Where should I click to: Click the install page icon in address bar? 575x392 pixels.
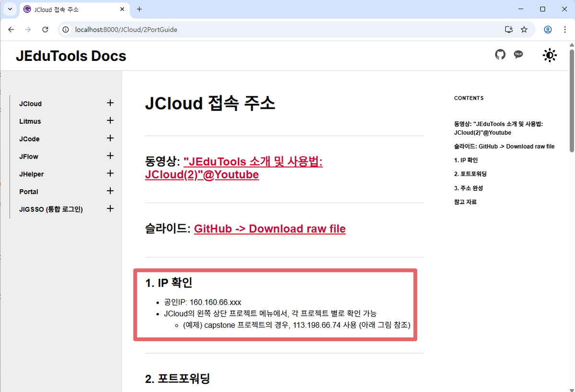[x=509, y=29]
